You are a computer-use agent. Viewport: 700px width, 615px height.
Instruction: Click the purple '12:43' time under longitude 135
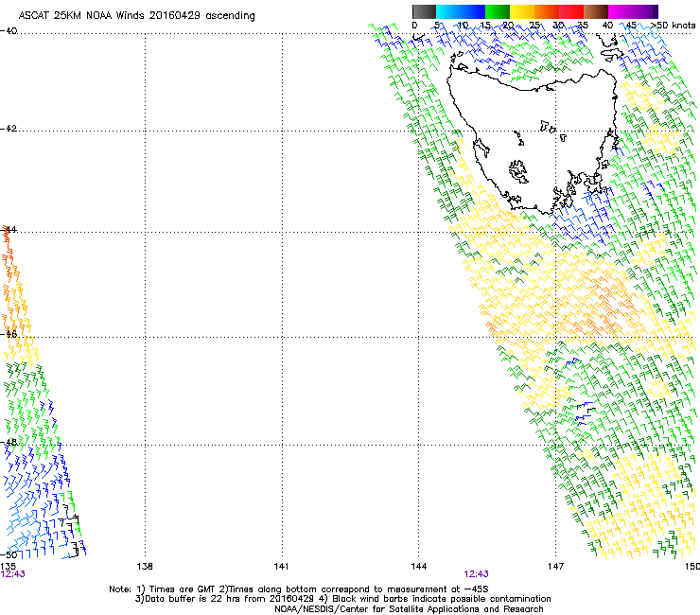point(13,574)
